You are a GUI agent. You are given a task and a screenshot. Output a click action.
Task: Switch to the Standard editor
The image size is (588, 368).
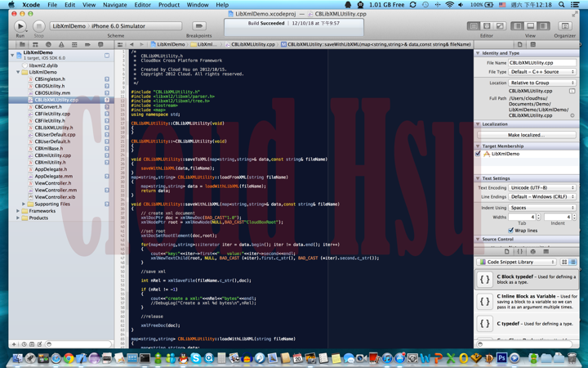tap(474, 26)
